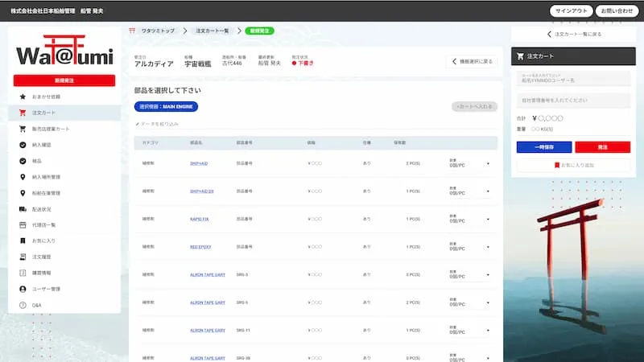This screenshot has width=644, height=362.
Task: Click the red cart icon for 注文カート
Action: pos(23,113)
